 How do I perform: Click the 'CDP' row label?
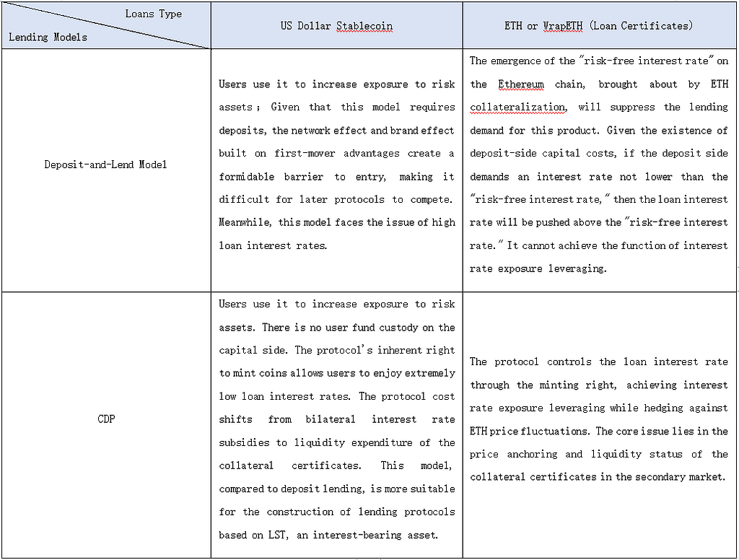[106, 419]
